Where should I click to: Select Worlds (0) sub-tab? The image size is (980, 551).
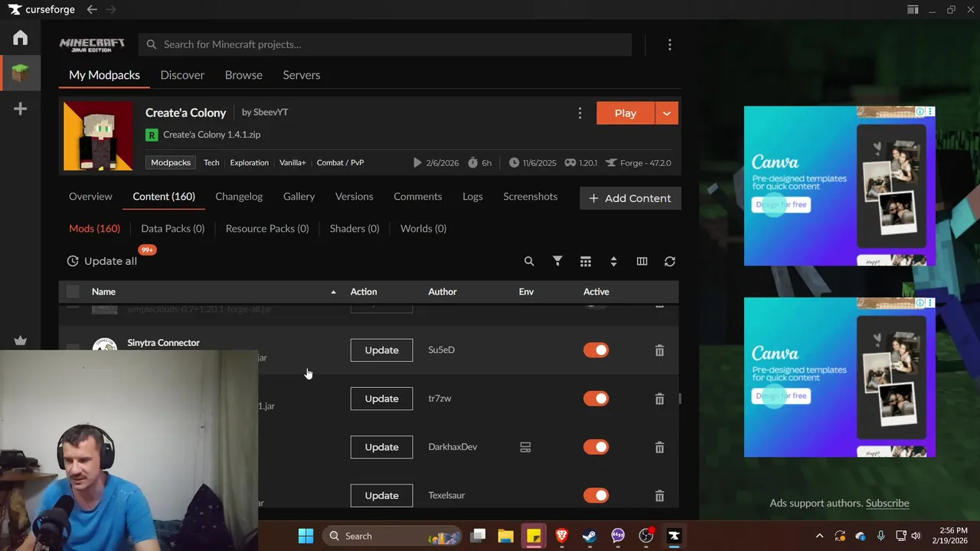click(423, 229)
